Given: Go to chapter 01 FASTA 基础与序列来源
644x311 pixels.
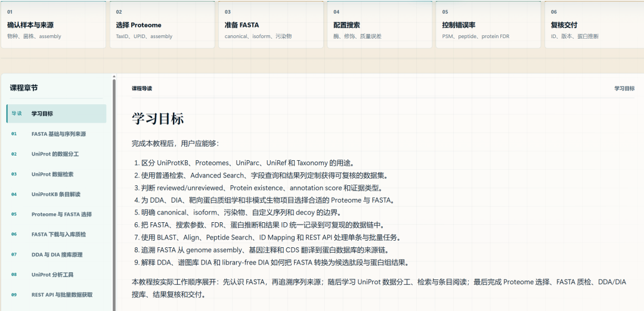Looking at the screenshot, I should 56,134.
